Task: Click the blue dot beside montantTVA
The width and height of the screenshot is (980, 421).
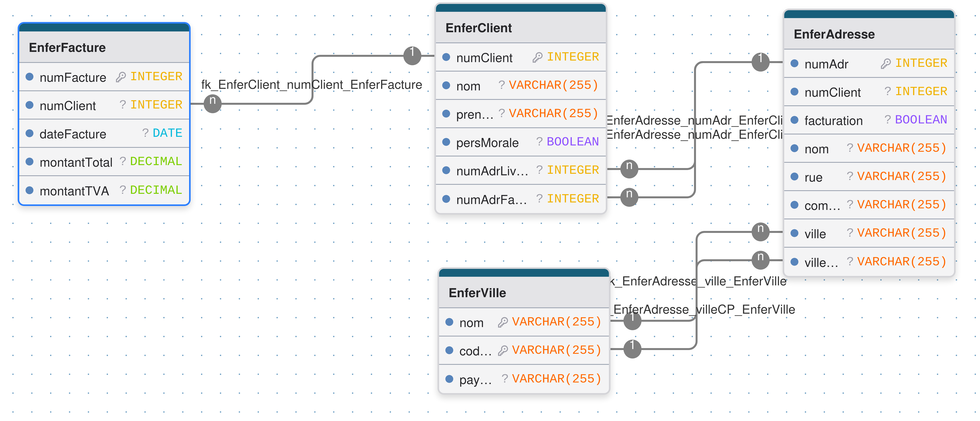Action: (x=30, y=190)
